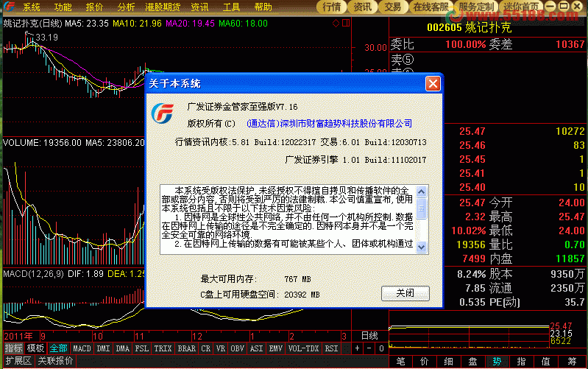588x369 pixels.
Task: Close the 关于本系统 dialog with X
Action: [x=433, y=83]
